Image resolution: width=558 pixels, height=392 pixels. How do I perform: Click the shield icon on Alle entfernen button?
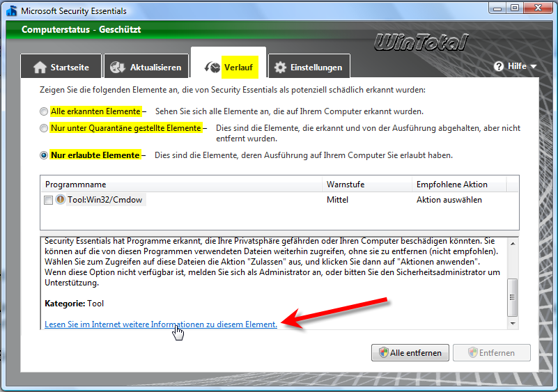[383, 352]
